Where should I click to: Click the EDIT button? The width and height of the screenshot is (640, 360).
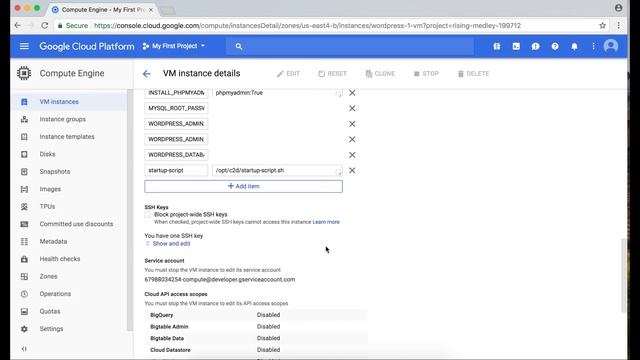click(288, 74)
